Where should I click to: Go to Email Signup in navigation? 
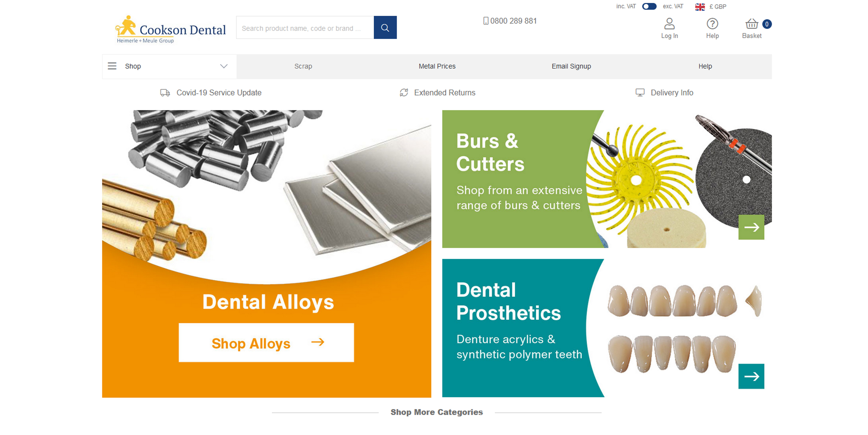click(571, 66)
